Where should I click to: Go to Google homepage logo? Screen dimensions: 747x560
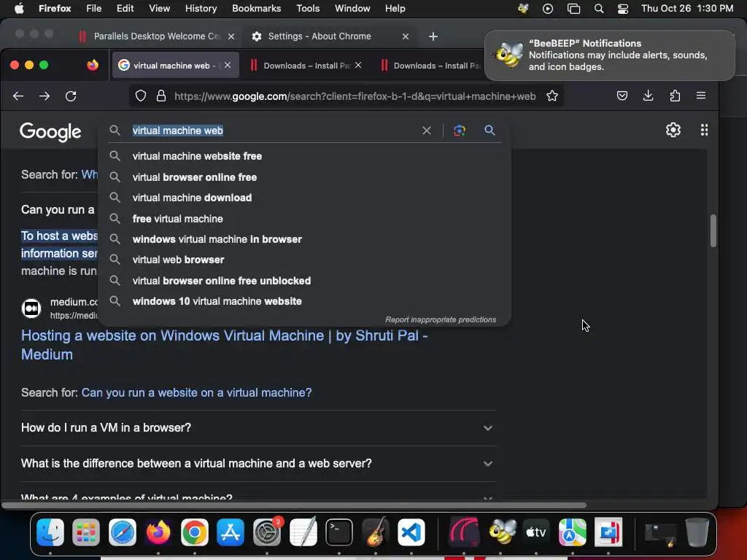pos(50,132)
